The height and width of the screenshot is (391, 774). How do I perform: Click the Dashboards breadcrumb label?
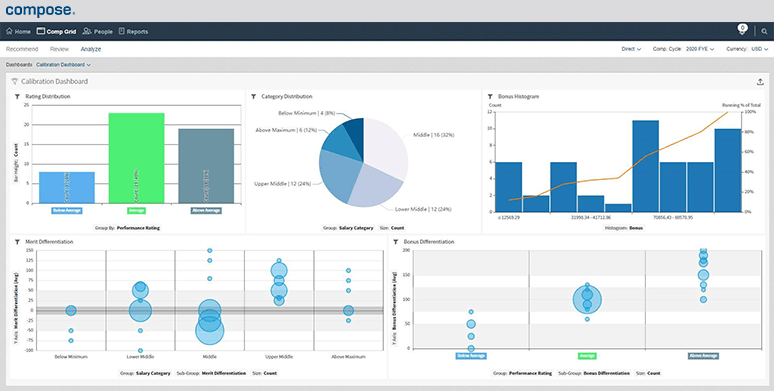point(19,65)
